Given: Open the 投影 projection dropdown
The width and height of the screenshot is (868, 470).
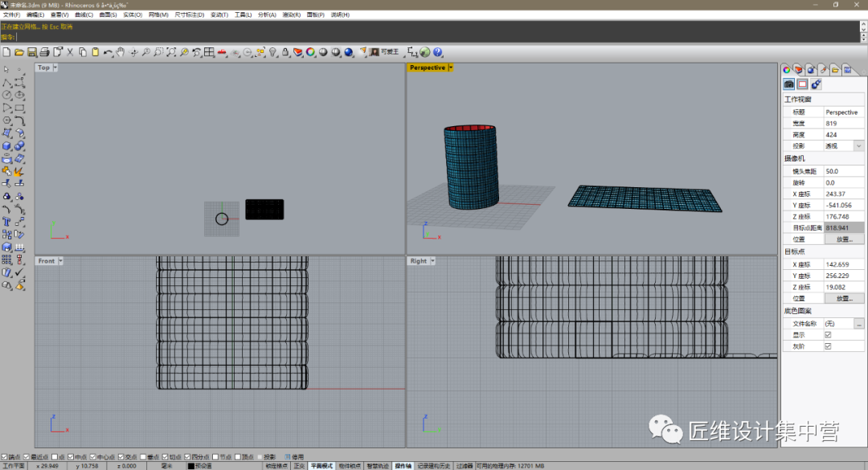Looking at the screenshot, I should (x=858, y=146).
